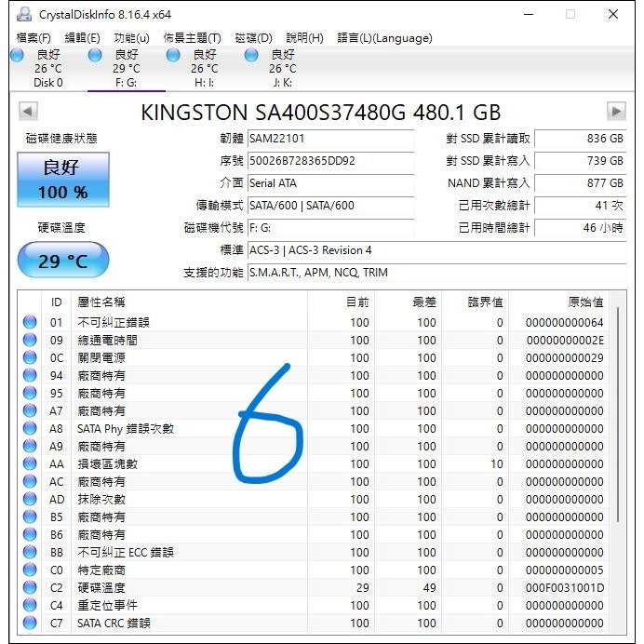The image size is (644, 644).
Task: Click status orb for attribute BB
Action: tap(30, 552)
